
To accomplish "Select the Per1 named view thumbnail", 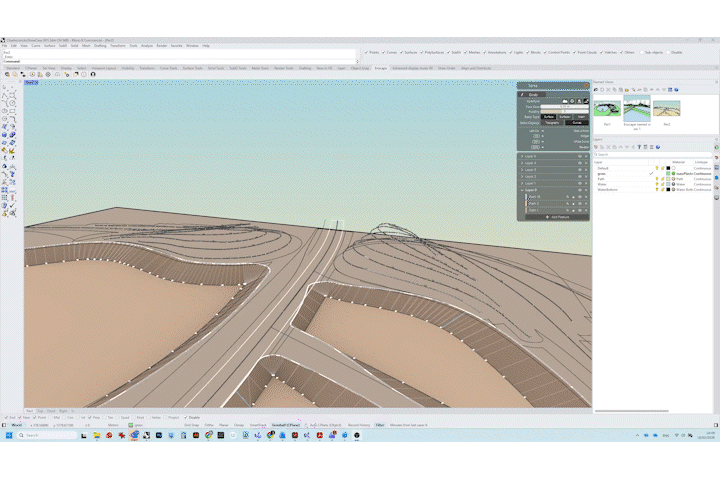I will pyautogui.click(x=606, y=108).
